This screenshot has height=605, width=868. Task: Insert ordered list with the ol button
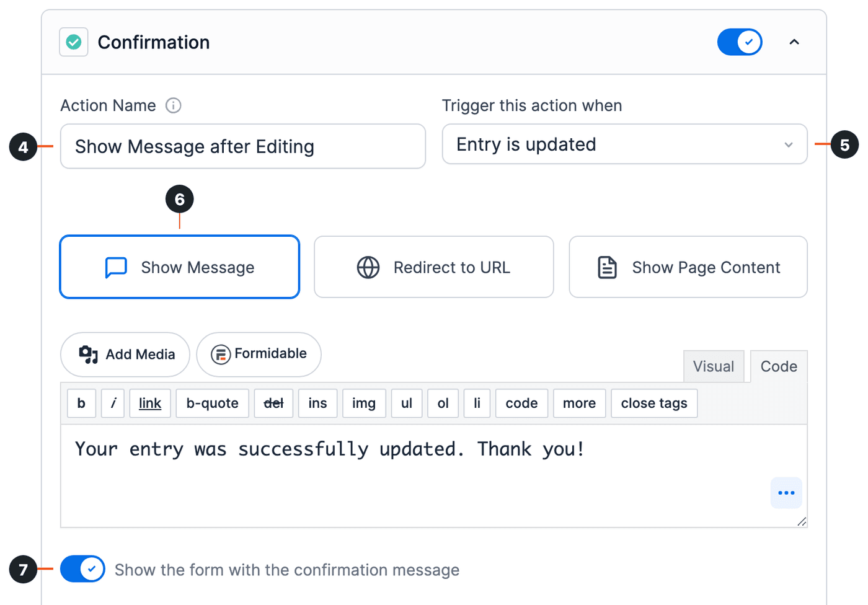(x=443, y=404)
